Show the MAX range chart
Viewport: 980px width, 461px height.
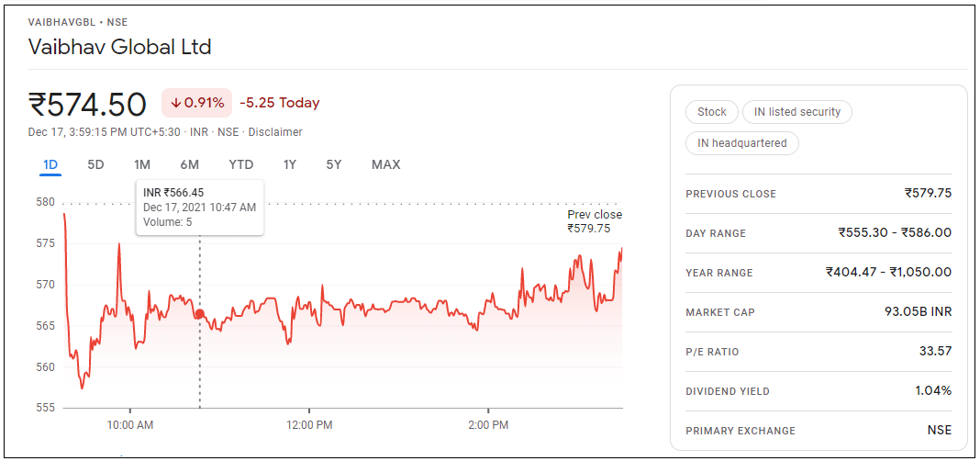click(x=385, y=165)
